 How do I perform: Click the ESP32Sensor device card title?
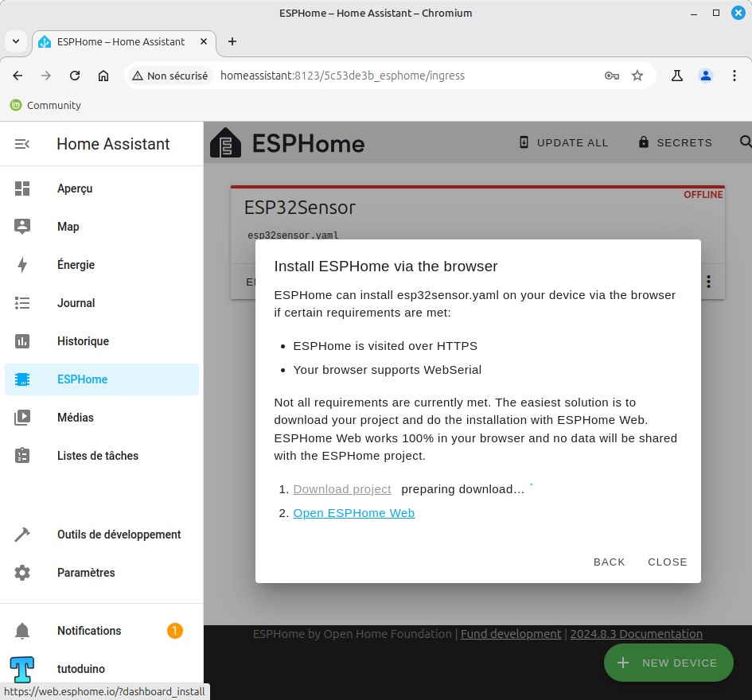[x=300, y=208]
